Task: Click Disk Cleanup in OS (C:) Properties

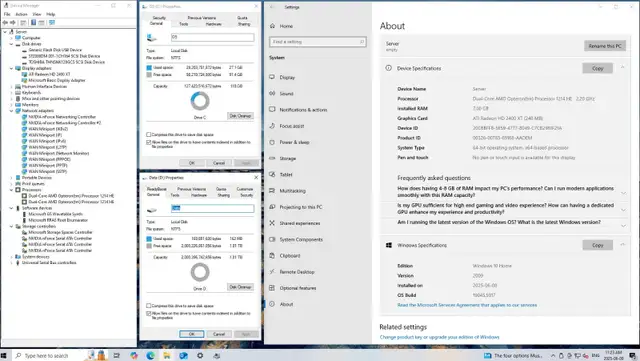Action: pyautogui.click(x=240, y=116)
